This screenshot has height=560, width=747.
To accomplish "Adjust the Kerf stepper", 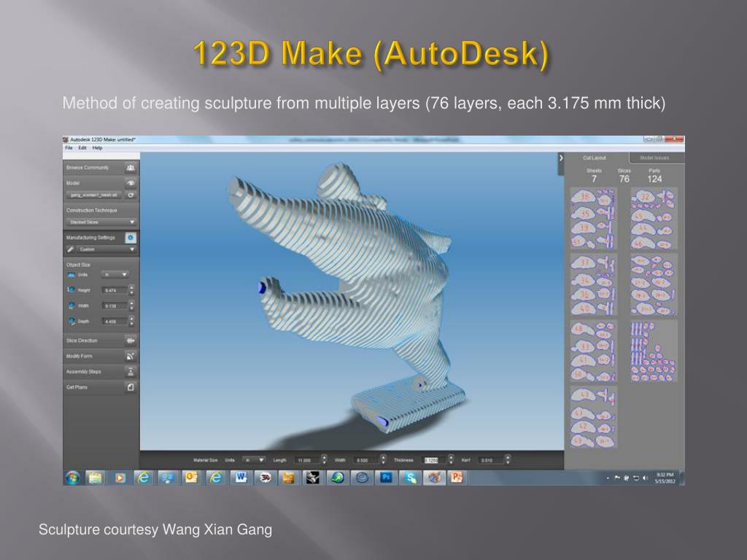I will coord(508,460).
